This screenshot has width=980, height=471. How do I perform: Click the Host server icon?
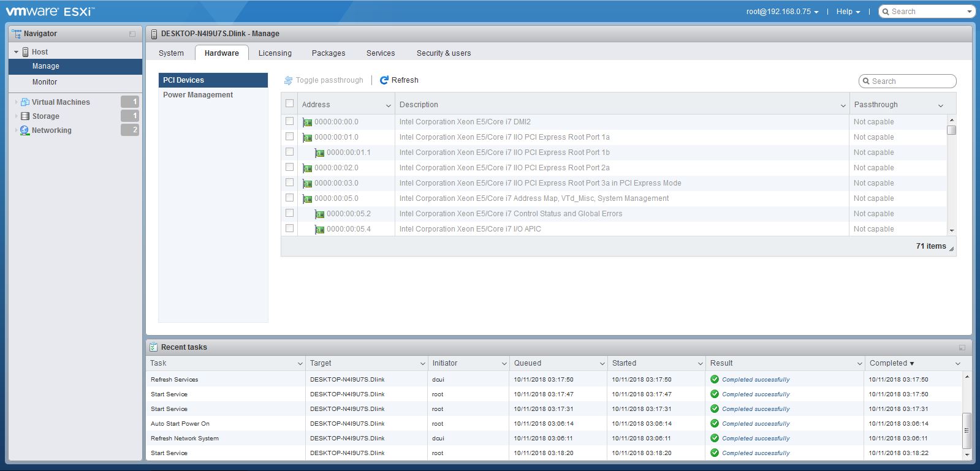tap(26, 52)
